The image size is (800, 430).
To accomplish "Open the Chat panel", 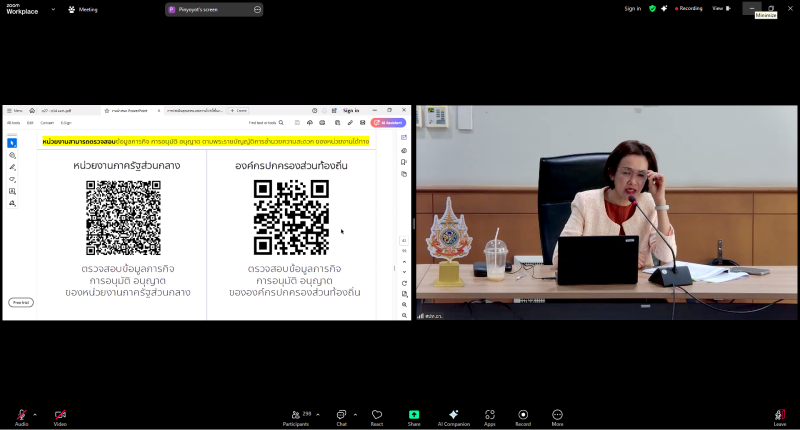I will tap(341, 414).
